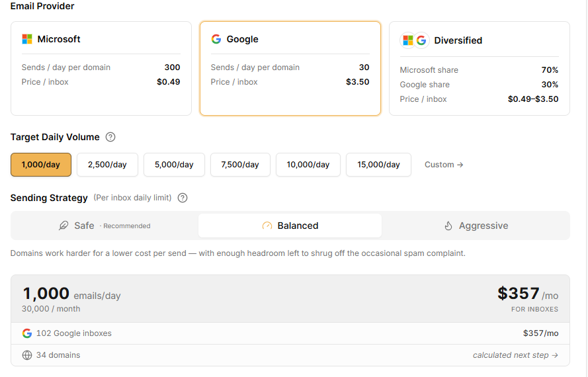The height and width of the screenshot is (377, 588).
Task: Click the '$0.49–$3.50' Diversified price range
Action: click(533, 99)
